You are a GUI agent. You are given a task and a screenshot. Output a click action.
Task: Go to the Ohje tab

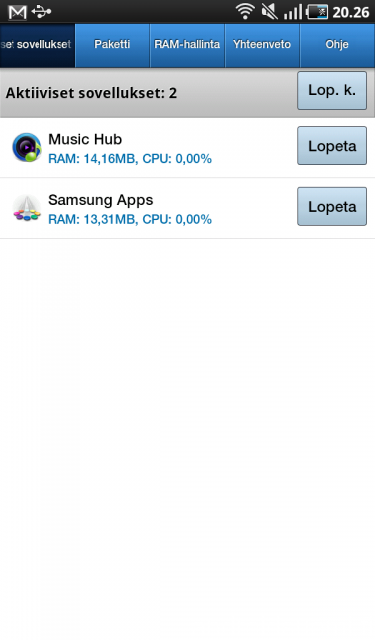[337, 45]
